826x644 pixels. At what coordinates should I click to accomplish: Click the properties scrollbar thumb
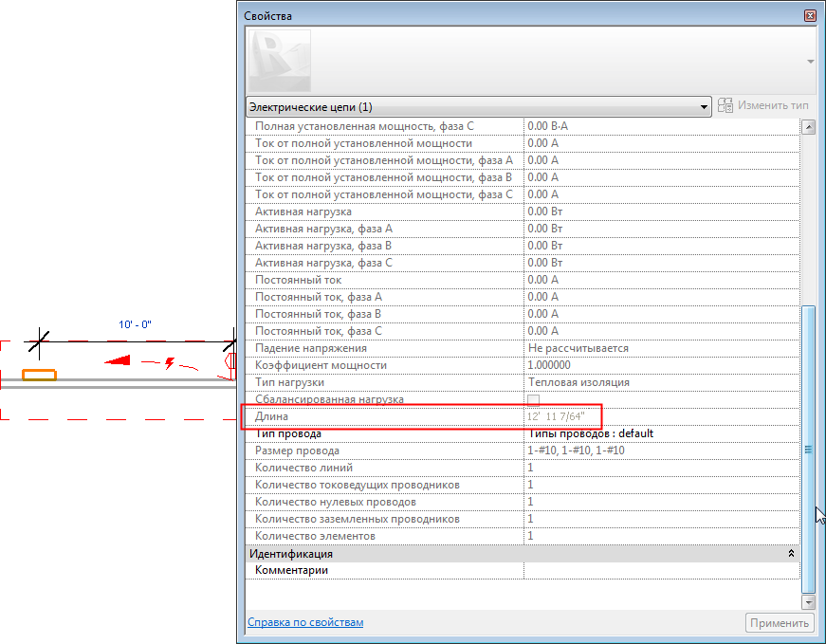(x=808, y=449)
